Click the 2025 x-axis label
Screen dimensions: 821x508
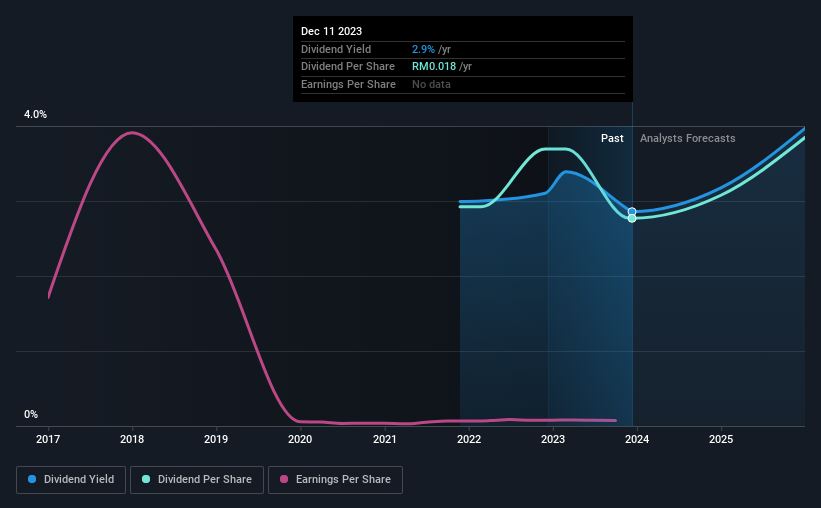[x=721, y=439]
